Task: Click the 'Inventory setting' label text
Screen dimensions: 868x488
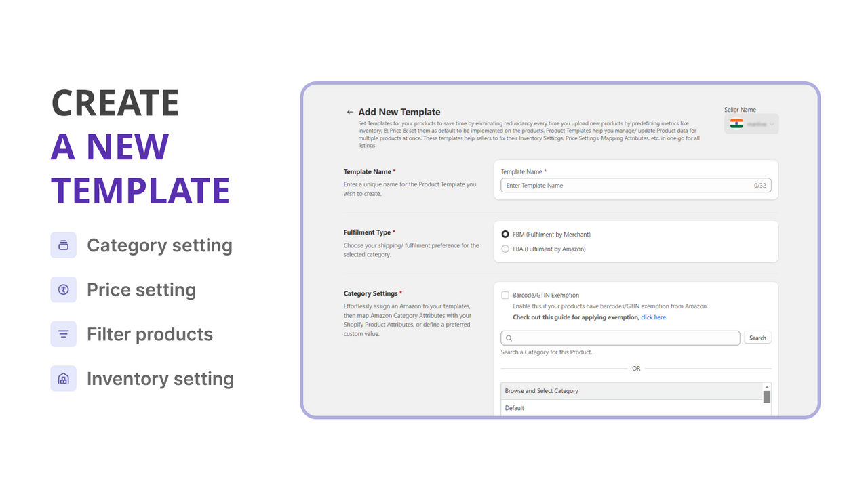Action: 160,379
